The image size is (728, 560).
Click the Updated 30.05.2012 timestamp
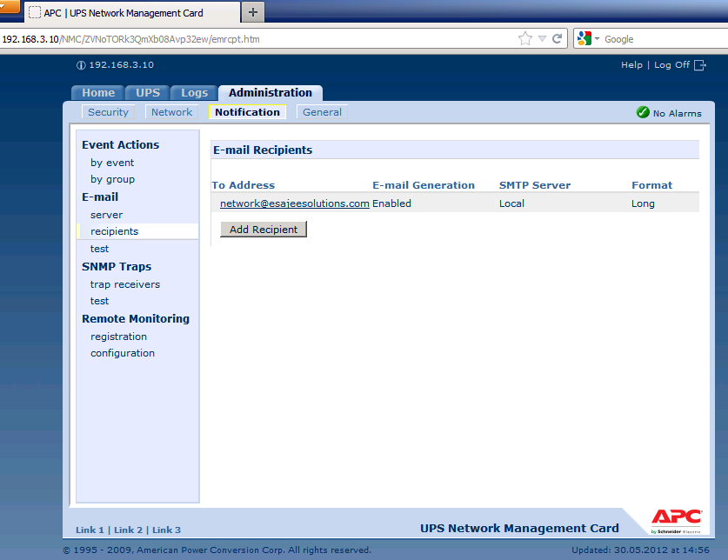[x=640, y=550]
